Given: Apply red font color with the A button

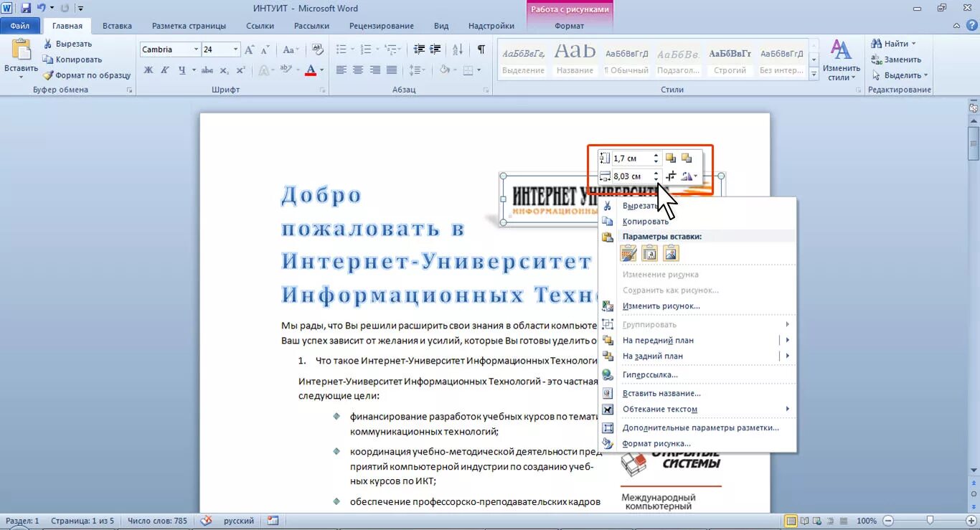Looking at the screenshot, I should [311, 70].
